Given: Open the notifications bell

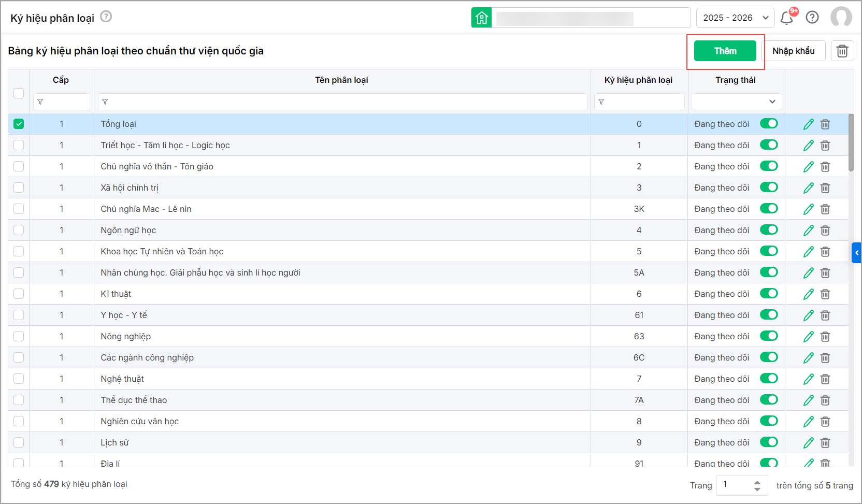Looking at the screenshot, I should point(786,18).
